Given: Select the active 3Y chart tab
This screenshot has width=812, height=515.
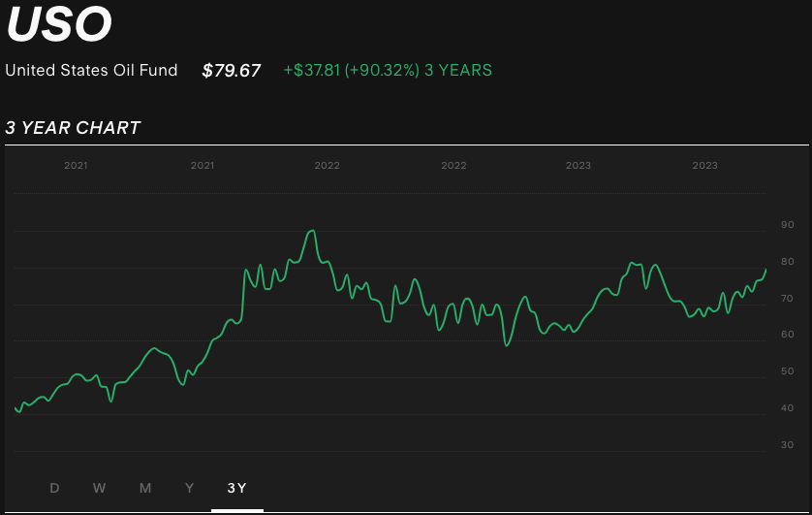Looking at the screenshot, I should coord(237,488).
